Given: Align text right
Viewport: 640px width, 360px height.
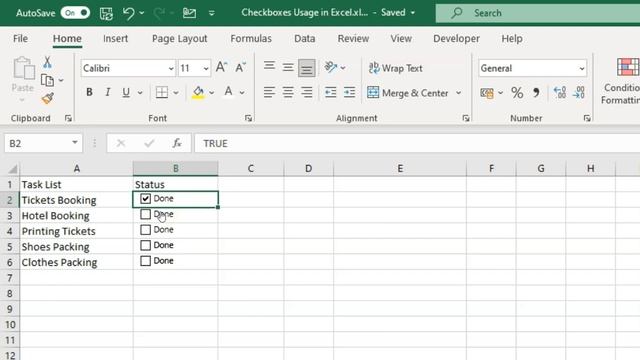Looking at the screenshot, I should [307, 92].
